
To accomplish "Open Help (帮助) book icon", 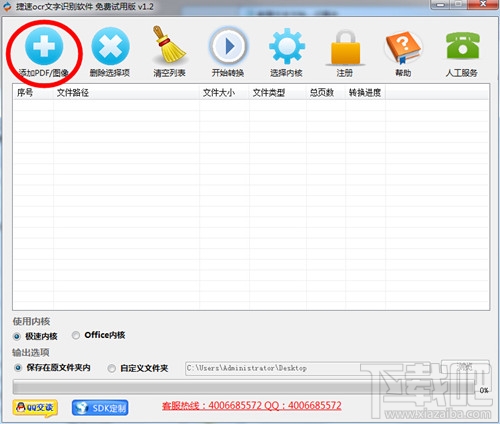I will coord(403,47).
